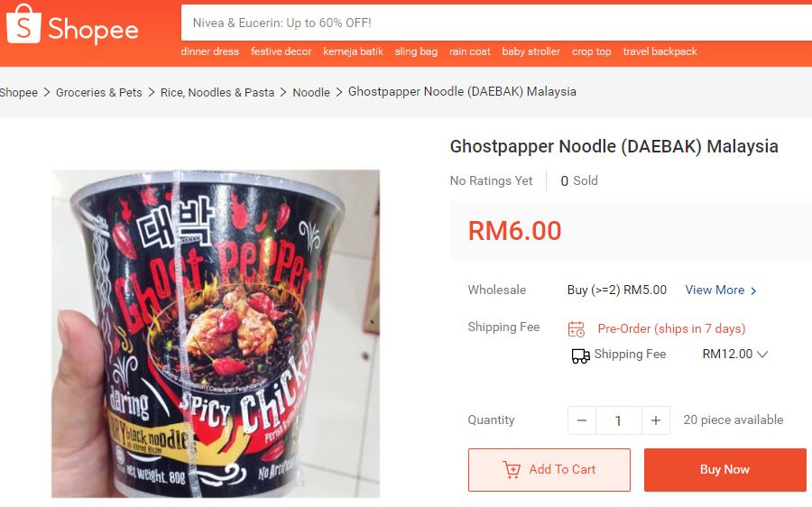Select the dinner dress search suggestion
812x507 pixels.
point(209,51)
